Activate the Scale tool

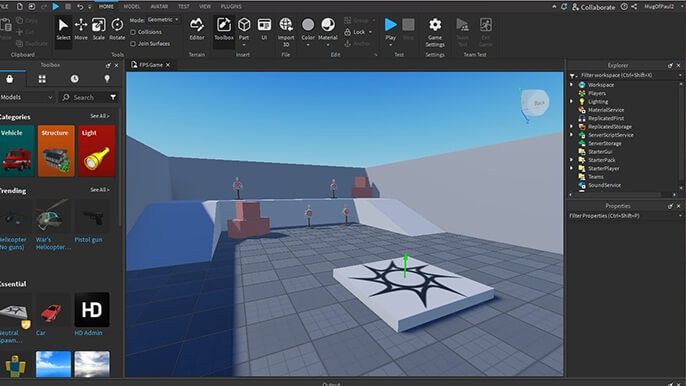98,29
